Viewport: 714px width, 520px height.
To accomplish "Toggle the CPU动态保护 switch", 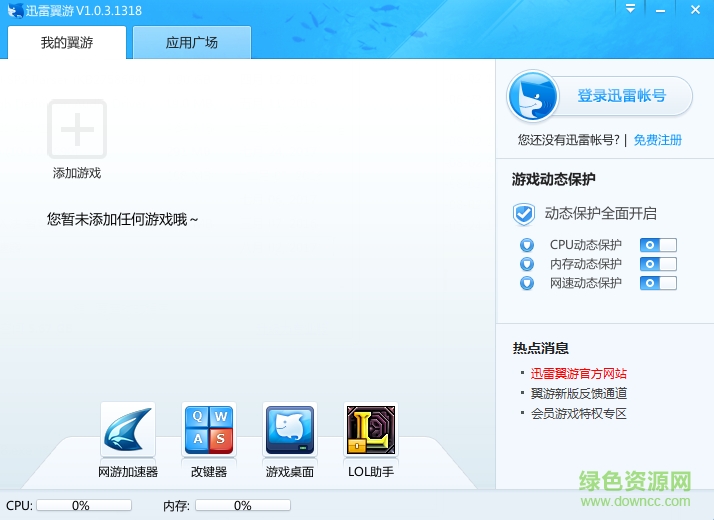I will click(658, 245).
